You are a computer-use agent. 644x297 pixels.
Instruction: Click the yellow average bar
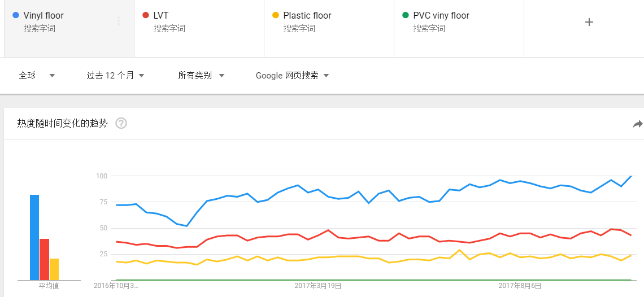(54, 269)
